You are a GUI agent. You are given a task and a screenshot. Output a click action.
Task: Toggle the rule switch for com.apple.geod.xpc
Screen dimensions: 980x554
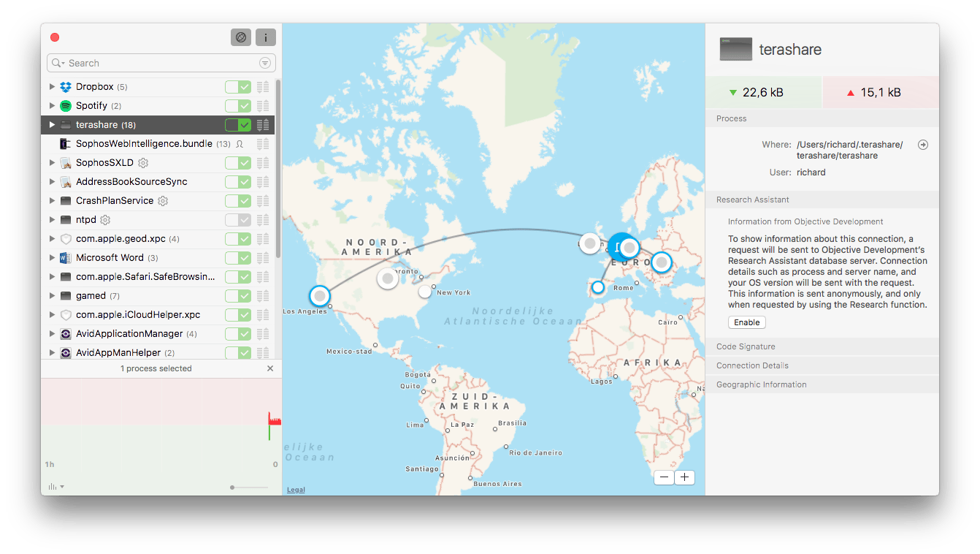[238, 239]
